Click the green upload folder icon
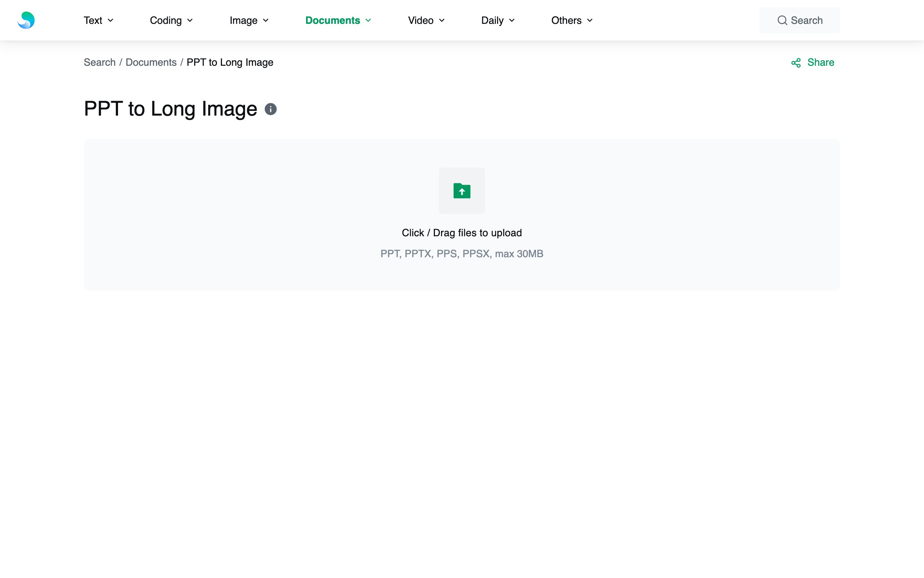 point(462,191)
